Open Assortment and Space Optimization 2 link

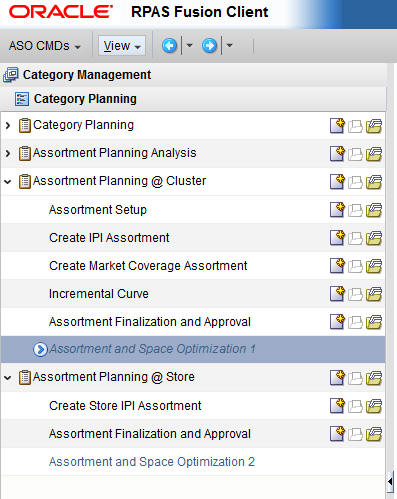152,462
